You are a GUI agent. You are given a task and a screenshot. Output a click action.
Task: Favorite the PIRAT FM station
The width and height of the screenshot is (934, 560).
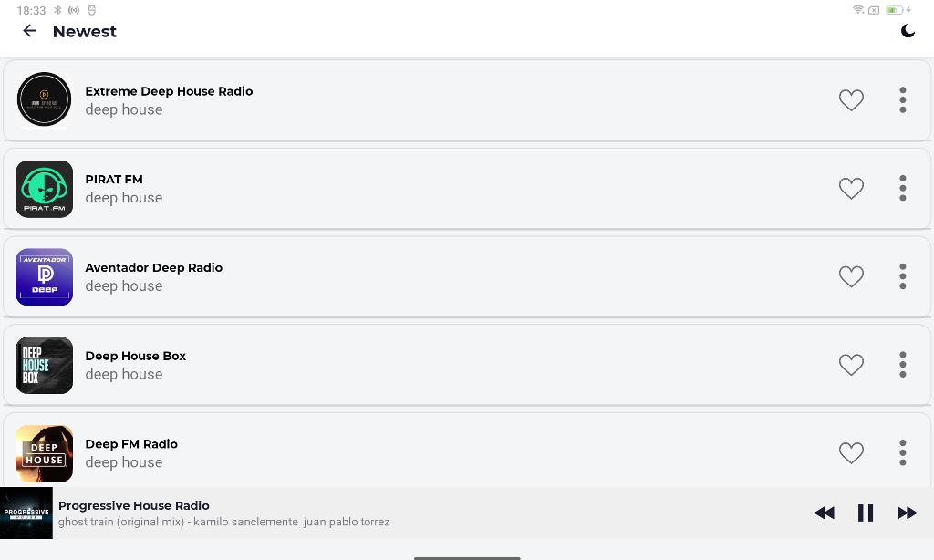(851, 188)
